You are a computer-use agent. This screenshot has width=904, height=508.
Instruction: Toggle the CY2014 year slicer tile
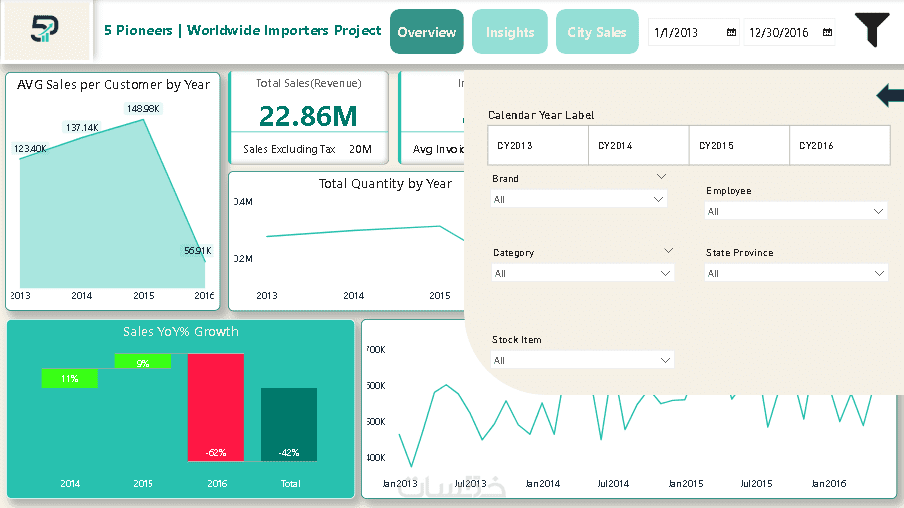(x=638, y=145)
